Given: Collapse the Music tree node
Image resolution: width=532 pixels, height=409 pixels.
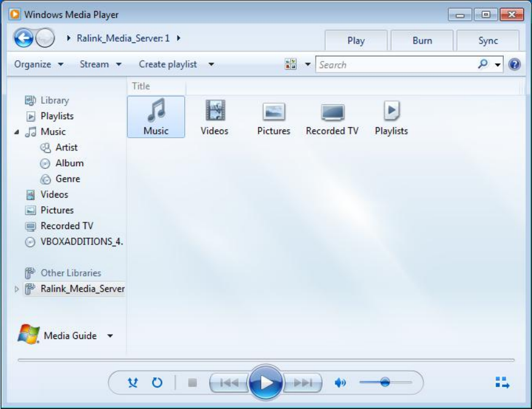Looking at the screenshot, I should (17, 132).
